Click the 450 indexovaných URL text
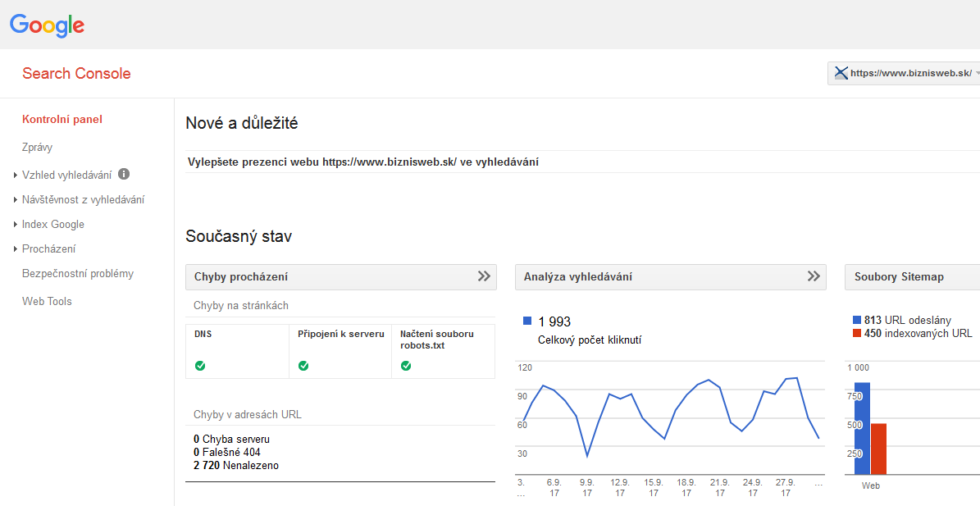This screenshot has height=506, width=980. click(918, 334)
